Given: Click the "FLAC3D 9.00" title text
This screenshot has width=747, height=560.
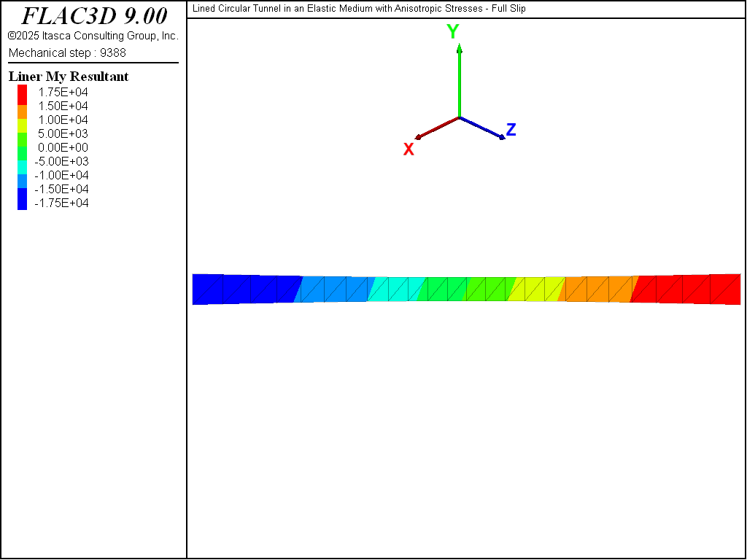Looking at the screenshot, I should point(94,16).
